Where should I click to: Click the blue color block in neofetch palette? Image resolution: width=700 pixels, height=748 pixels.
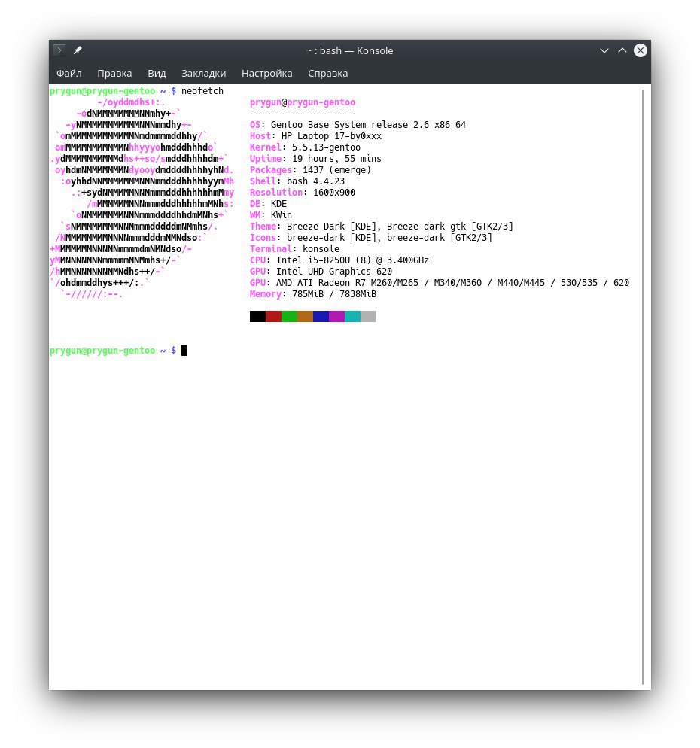321,316
